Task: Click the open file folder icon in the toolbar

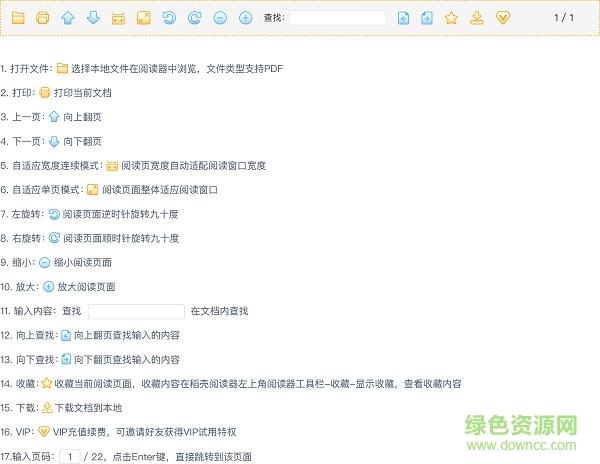Action: 17,18
